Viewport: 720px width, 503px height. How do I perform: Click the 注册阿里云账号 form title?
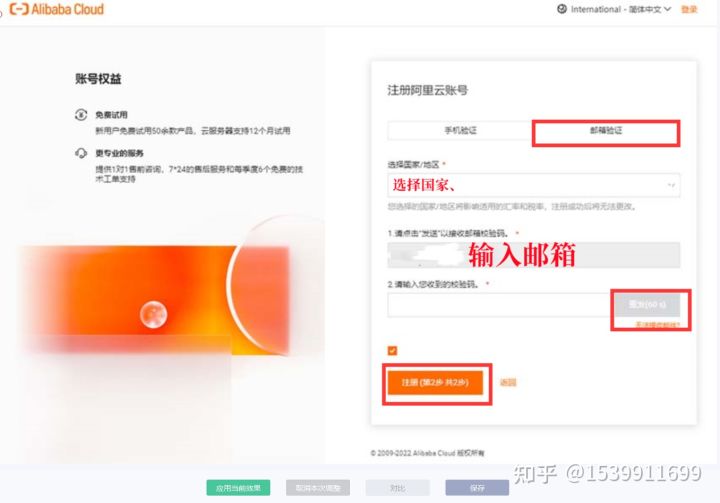428,90
